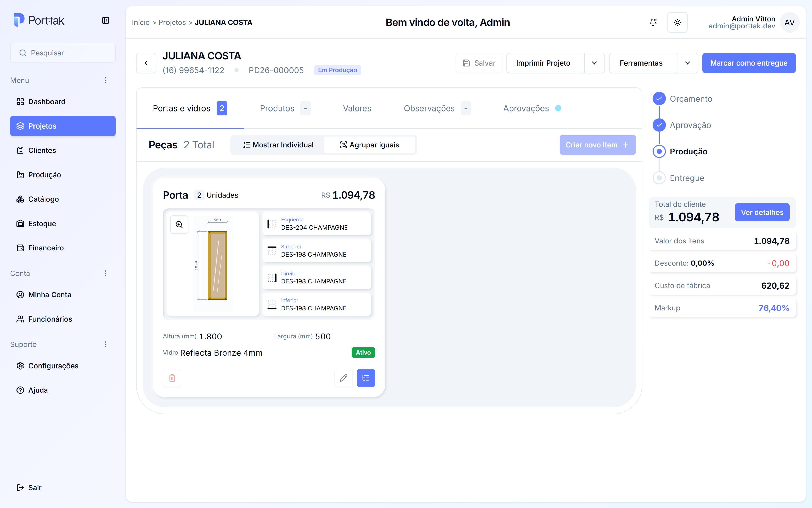This screenshot has width=812, height=508.
Task: Switch to Valores tab
Action: point(357,108)
